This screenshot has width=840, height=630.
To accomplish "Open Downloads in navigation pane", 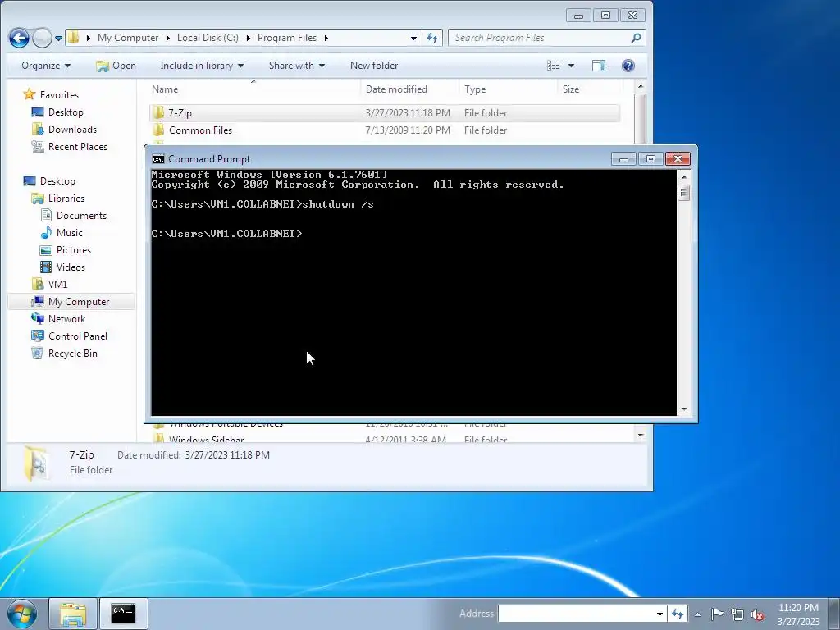I will click(64, 129).
